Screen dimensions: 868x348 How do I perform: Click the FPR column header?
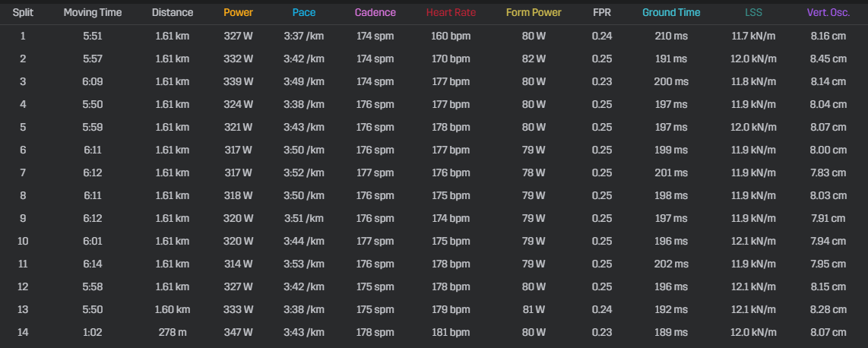pyautogui.click(x=602, y=13)
